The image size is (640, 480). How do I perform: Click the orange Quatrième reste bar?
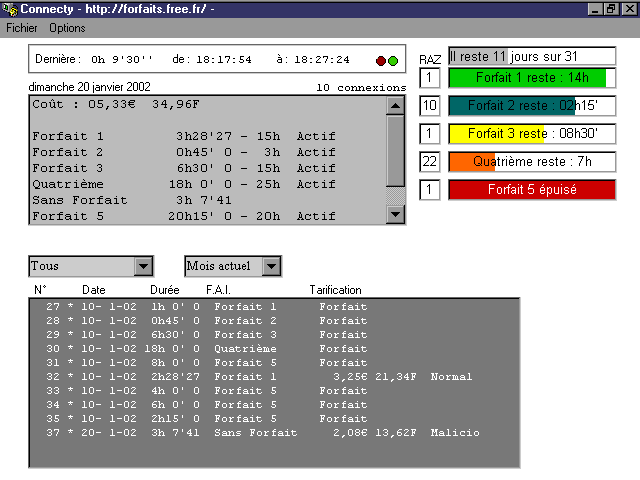[x=532, y=162]
